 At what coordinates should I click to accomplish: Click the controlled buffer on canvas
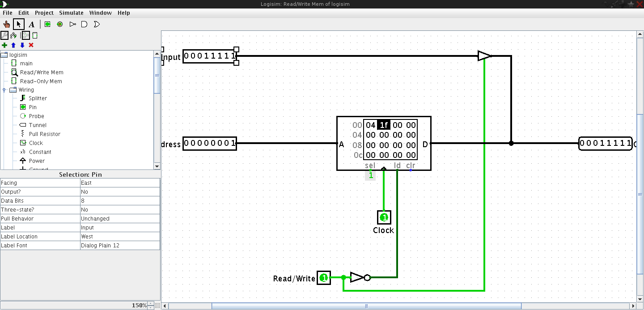(x=485, y=56)
